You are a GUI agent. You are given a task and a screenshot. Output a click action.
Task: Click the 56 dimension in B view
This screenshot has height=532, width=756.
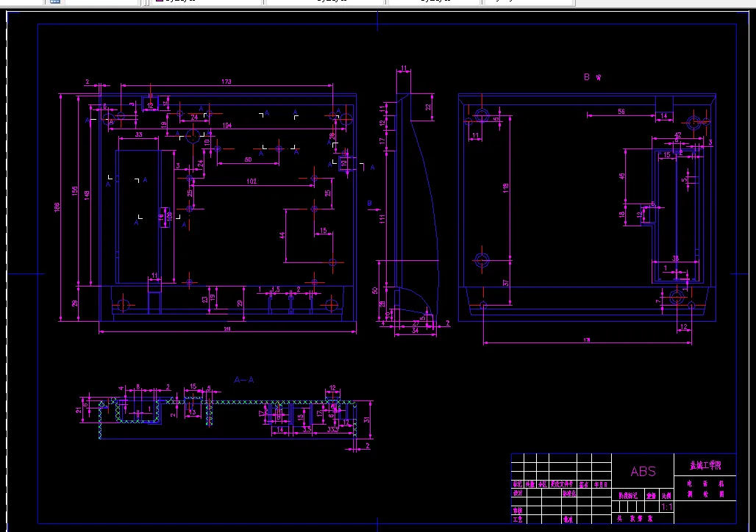pos(621,111)
